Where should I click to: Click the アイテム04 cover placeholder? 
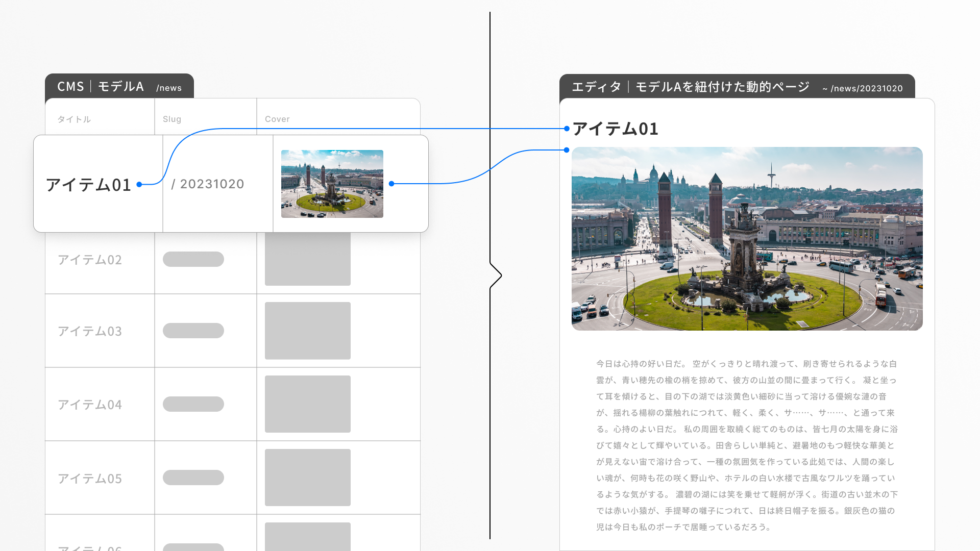click(308, 404)
